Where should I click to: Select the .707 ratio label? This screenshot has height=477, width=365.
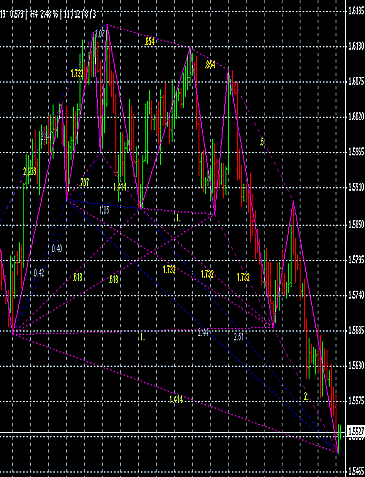(84, 182)
